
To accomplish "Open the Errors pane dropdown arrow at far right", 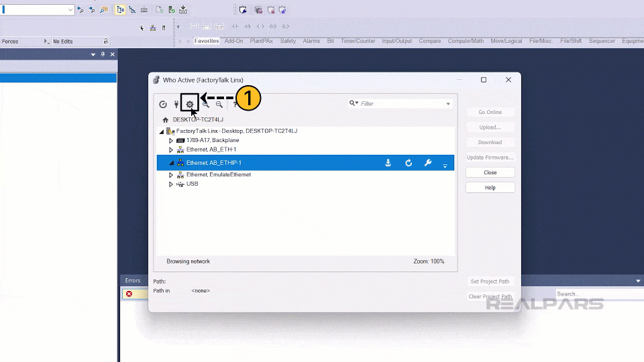I will (x=638, y=281).
